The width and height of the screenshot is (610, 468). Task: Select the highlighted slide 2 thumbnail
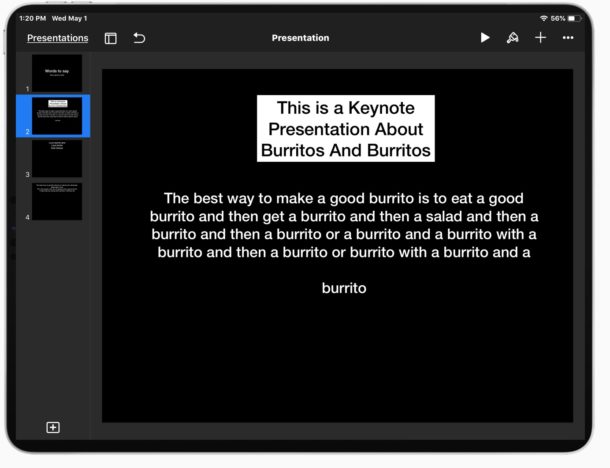57,116
